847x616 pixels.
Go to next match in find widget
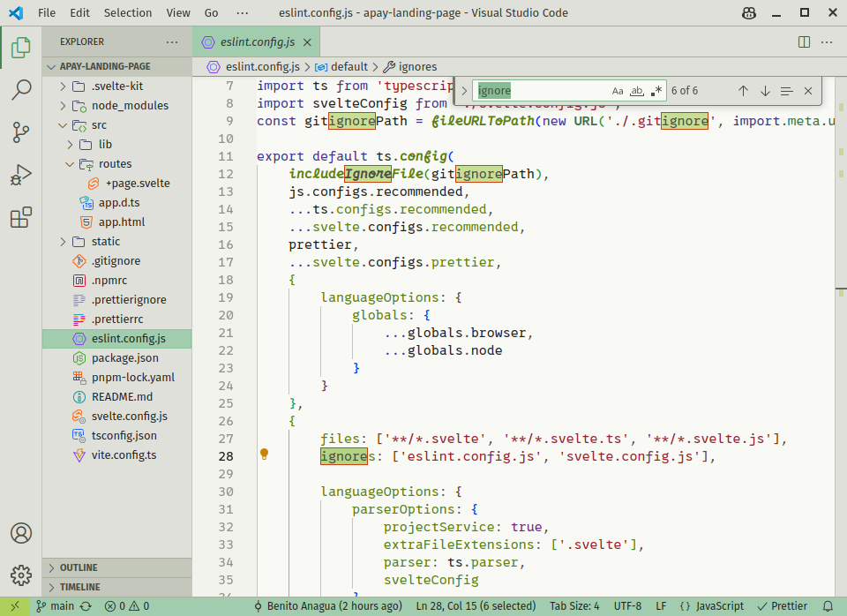coord(765,91)
